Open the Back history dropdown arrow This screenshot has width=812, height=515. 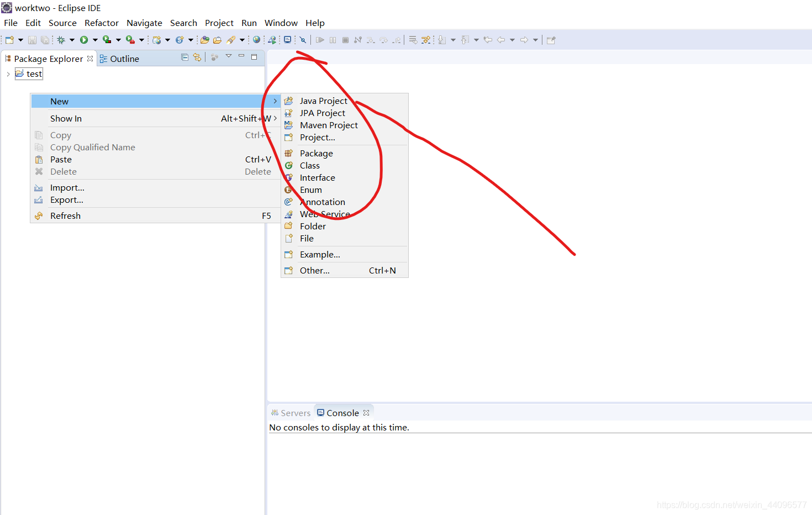point(512,40)
